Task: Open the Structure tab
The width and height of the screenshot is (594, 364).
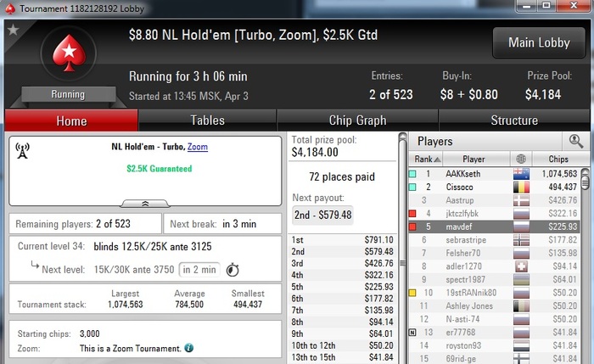Action: 514,120
